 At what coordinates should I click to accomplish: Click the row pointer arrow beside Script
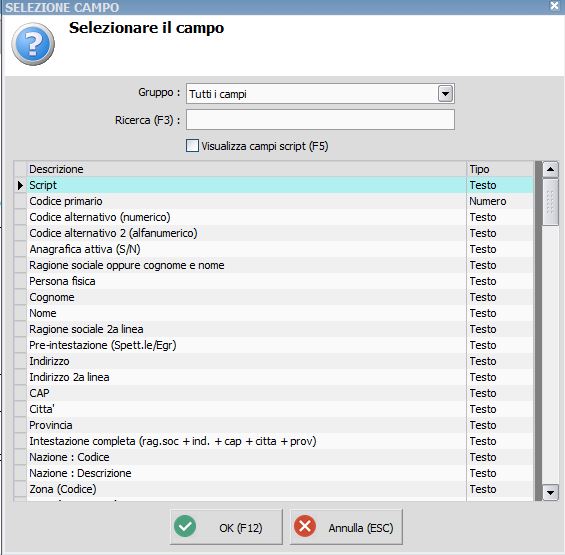click(x=20, y=185)
